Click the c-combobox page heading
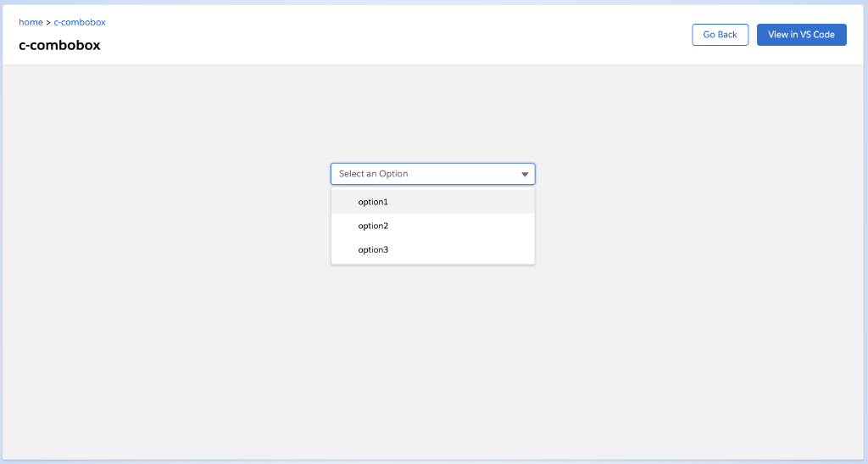 [59, 45]
